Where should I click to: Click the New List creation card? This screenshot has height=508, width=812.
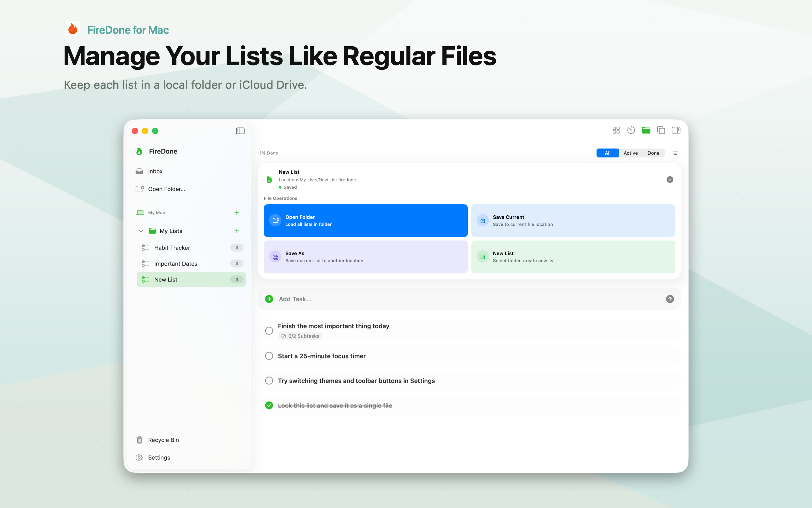click(x=573, y=257)
